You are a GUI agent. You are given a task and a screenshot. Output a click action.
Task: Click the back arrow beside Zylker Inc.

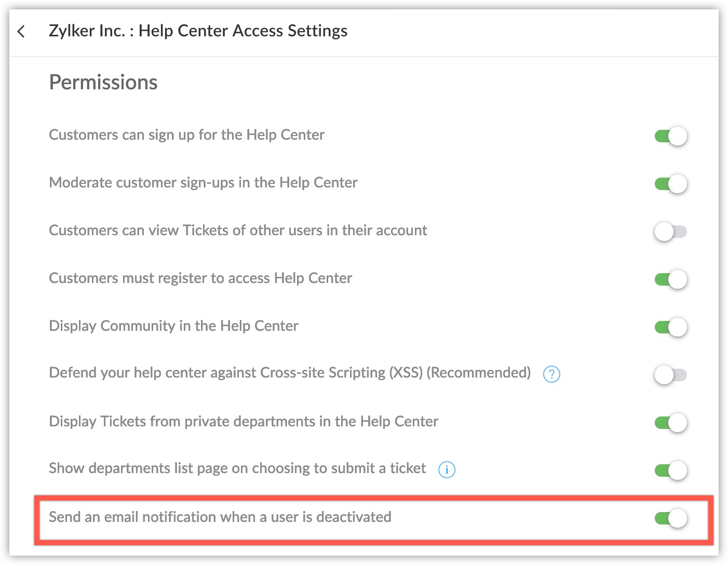(21, 32)
